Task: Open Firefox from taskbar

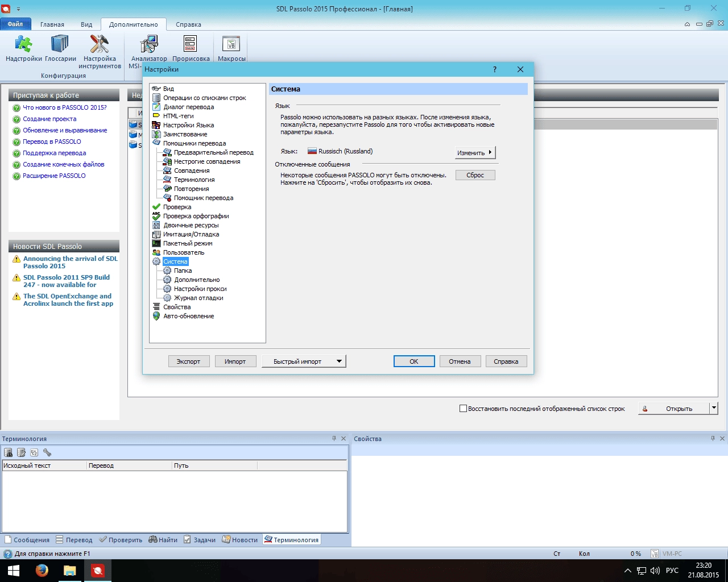Action: pyautogui.click(x=42, y=571)
